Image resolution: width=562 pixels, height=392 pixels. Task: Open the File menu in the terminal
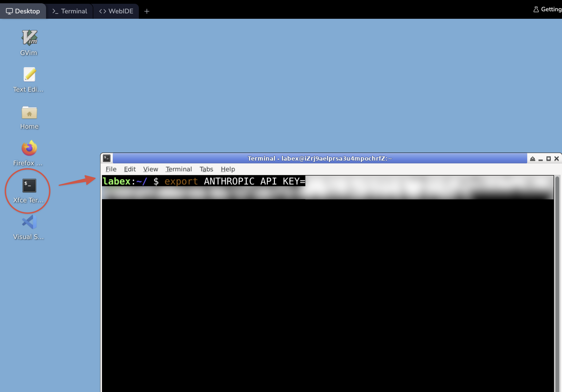point(111,169)
